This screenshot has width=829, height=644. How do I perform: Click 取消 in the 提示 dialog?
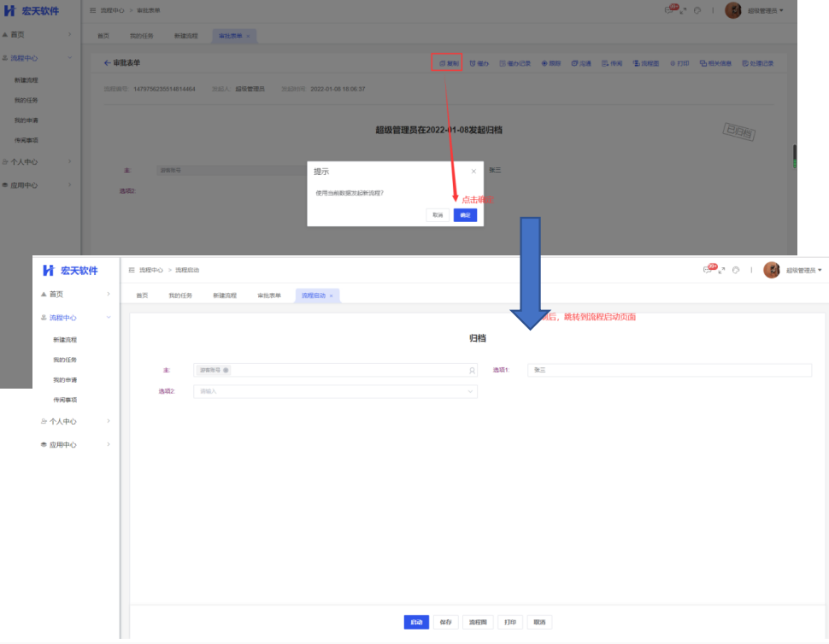click(438, 215)
